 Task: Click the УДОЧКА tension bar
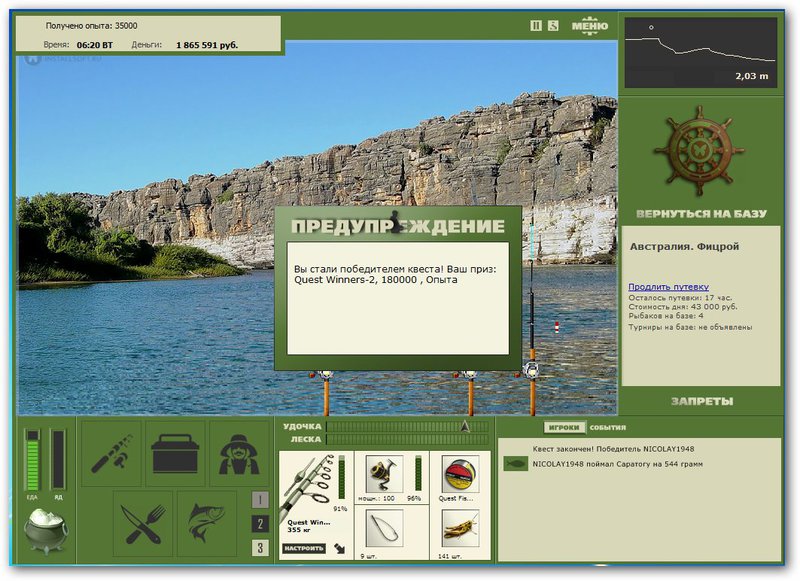click(408, 426)
